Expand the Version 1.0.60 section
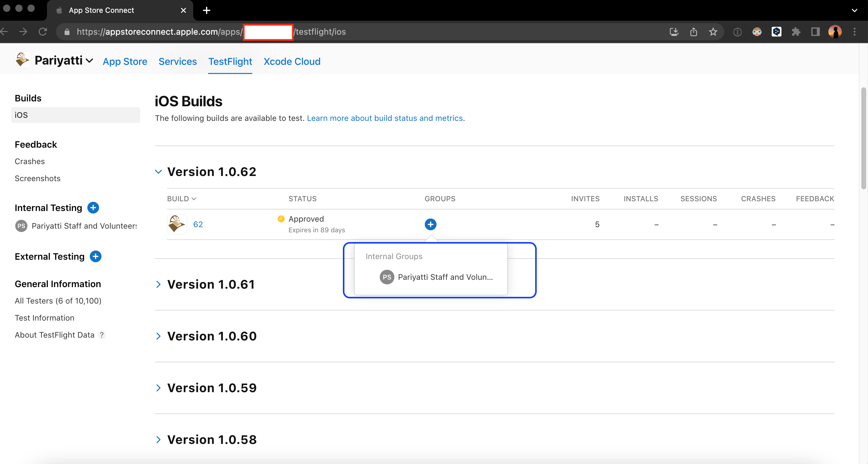The height and width of the screenshot is (464, 868). pos(158,336)
